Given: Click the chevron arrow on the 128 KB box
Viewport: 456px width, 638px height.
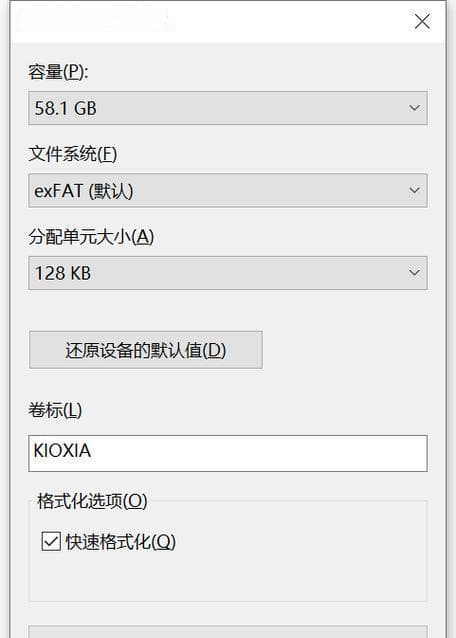Looking at the screenshot, I should point(414,273).
